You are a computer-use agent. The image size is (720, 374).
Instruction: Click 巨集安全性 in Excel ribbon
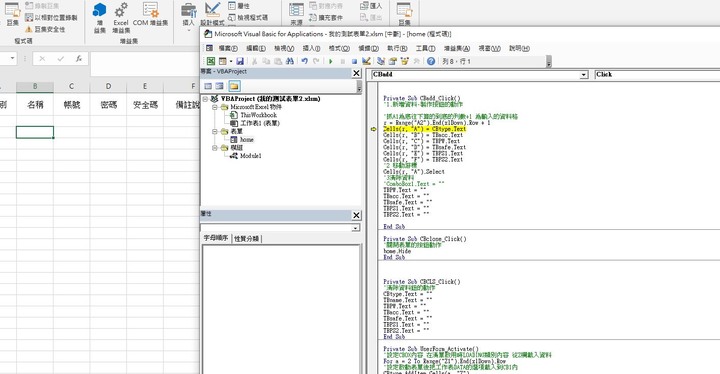coord(45,29)
